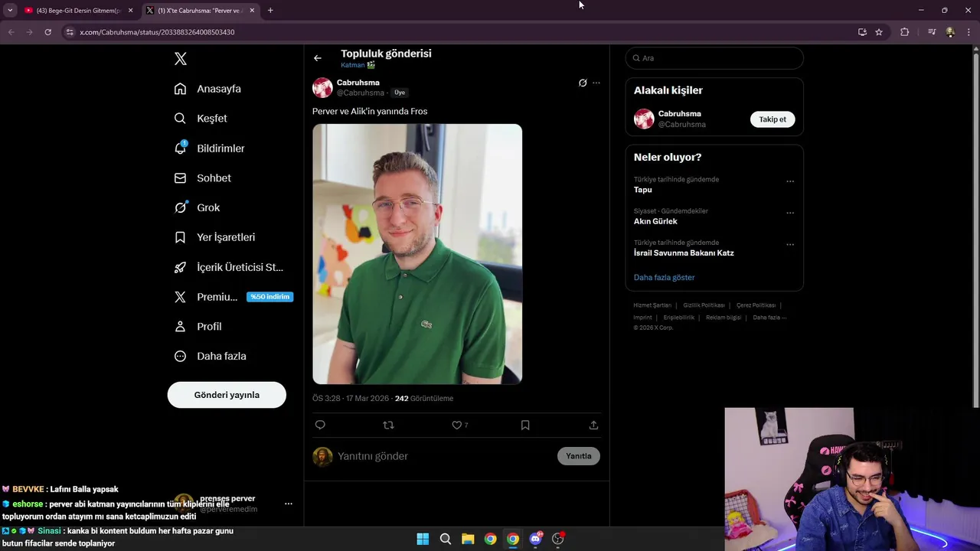Open more options for Tapu trend
This screenshot has height=551, width=980.
[790, 181]
